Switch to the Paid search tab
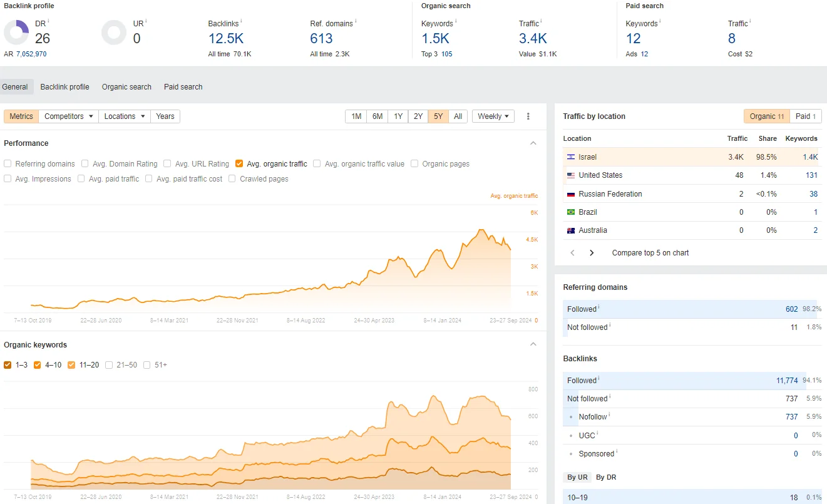The image size is (827, 504). click(x=183, y=87)
